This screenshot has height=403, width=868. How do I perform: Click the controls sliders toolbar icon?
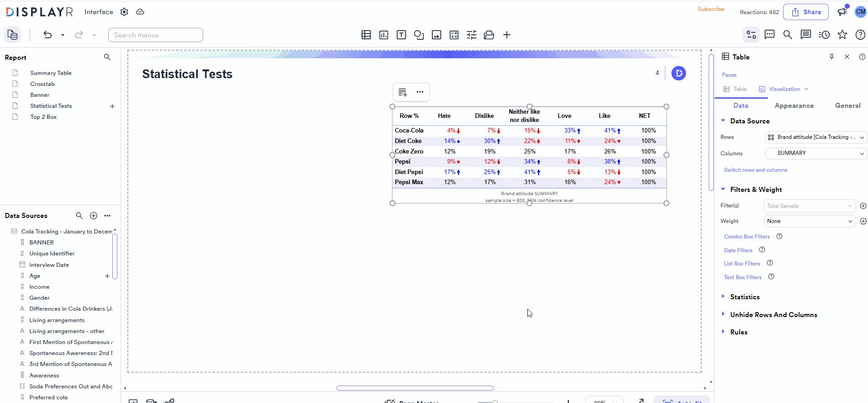(x=472, y=35)
